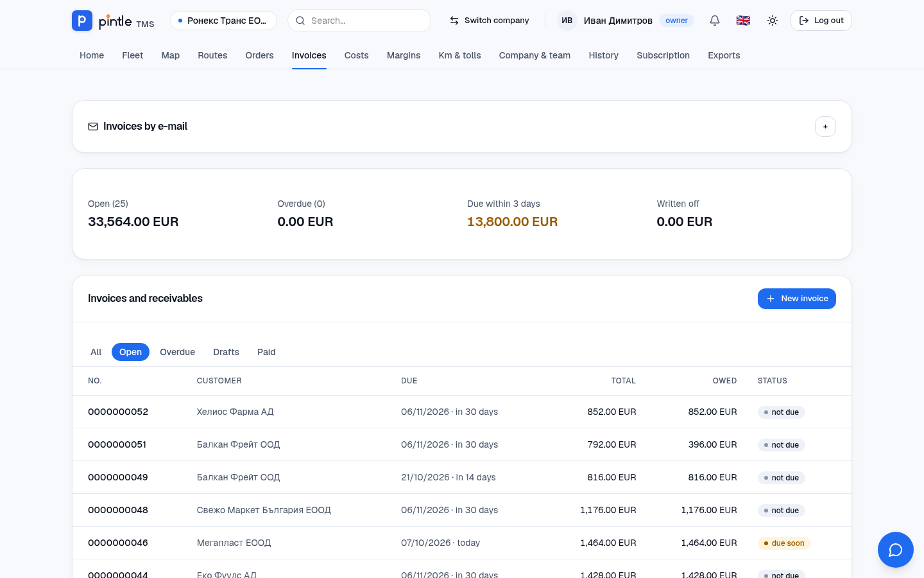Screen dimensions: 924x578
Task: Click due date 21/10/2026 · in 14 days
Action: [x=449, y=477]
